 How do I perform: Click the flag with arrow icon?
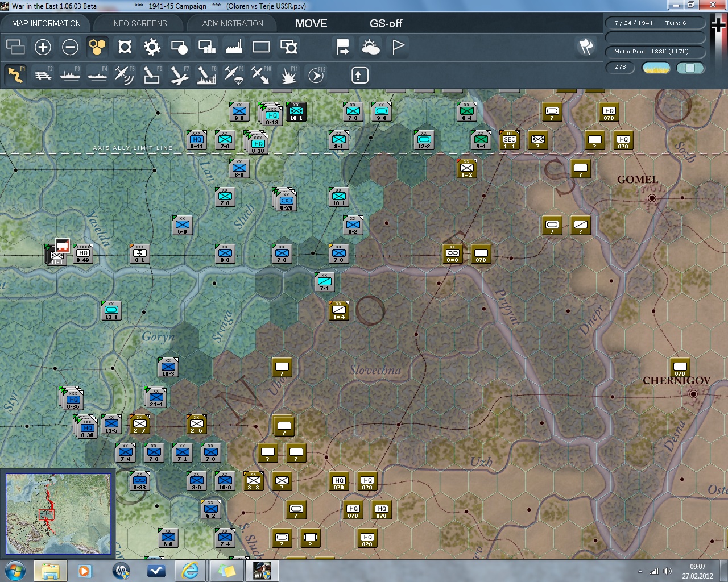343,47
